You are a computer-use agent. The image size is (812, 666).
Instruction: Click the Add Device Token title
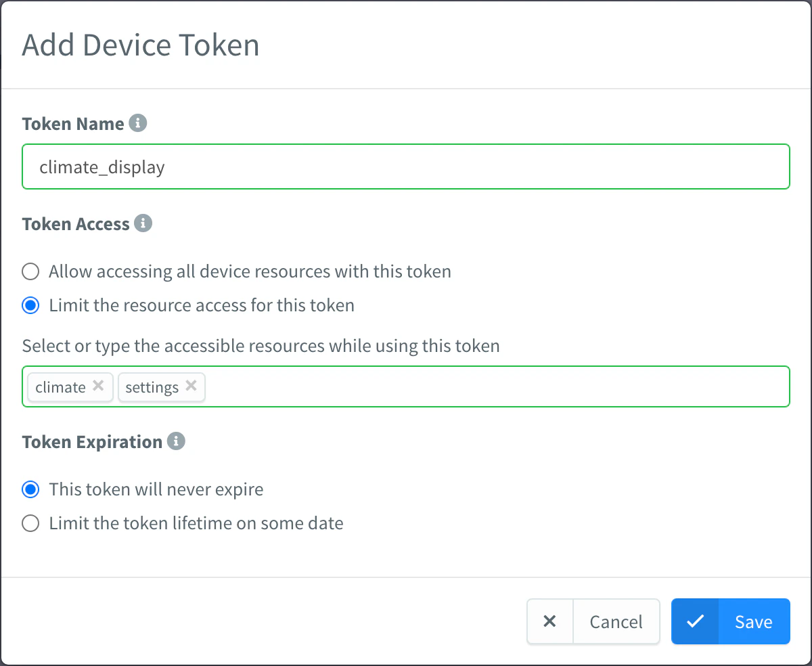tap(141, 45)
